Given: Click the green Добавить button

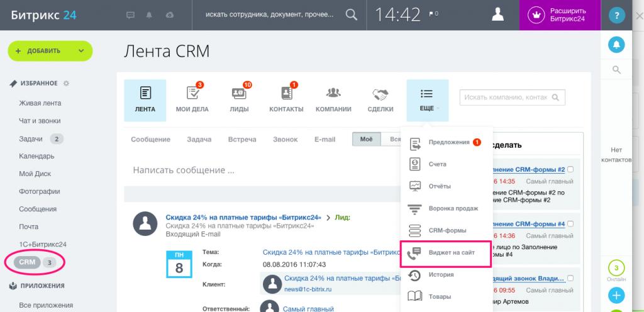Looking at the screenshot, I should (50, 51).
